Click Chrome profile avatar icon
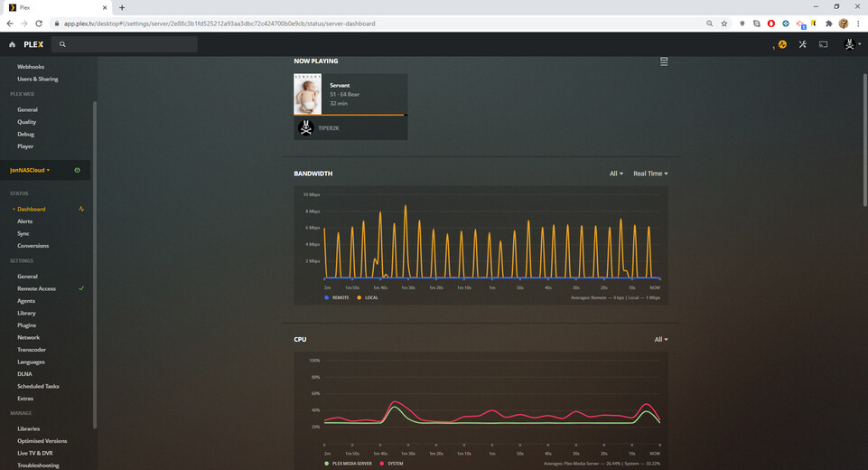The width and height of the screenshot is (868, 470). pos(844,23)
